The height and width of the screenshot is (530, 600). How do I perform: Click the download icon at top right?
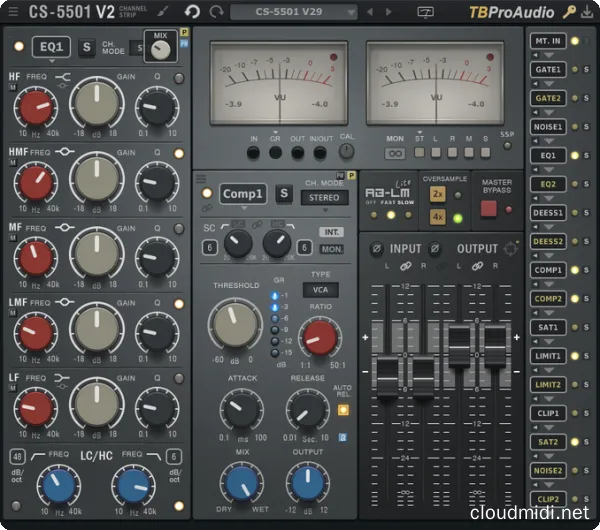587,12
